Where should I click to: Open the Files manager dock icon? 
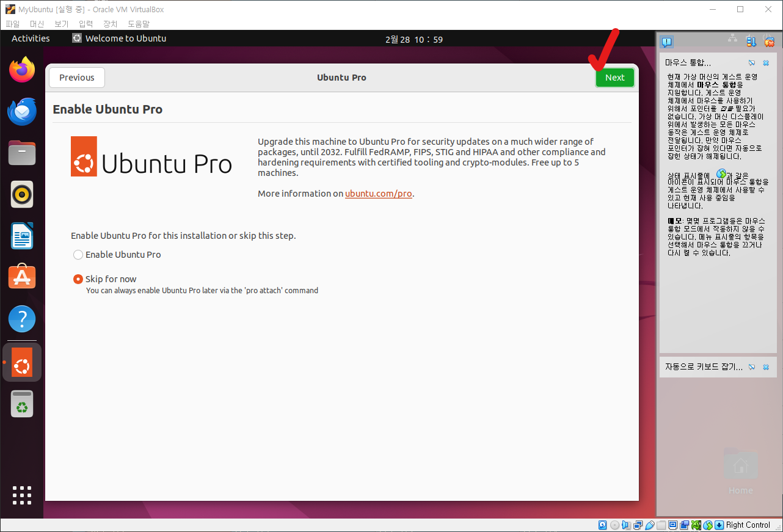(x=22, y=153)
